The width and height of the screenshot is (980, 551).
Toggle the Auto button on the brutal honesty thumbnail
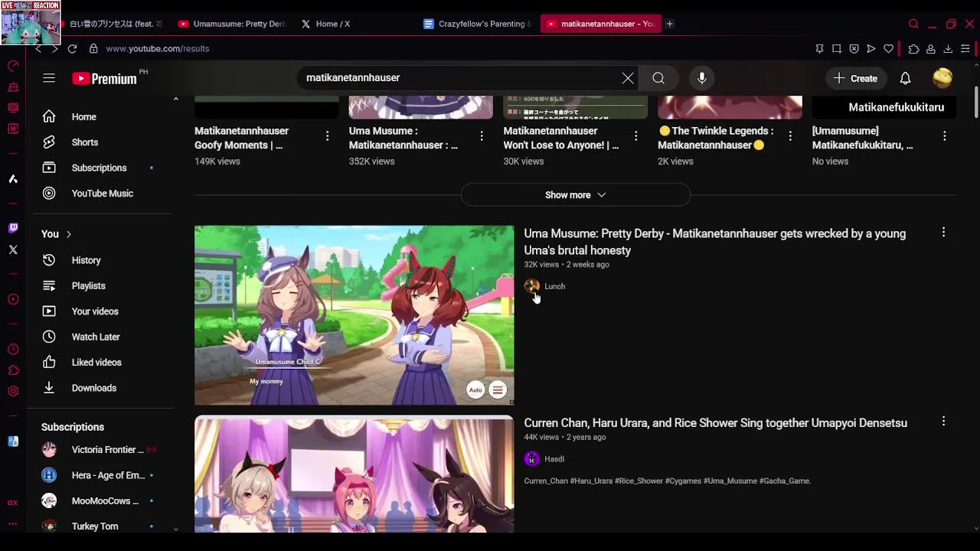[x=475, y=390]
